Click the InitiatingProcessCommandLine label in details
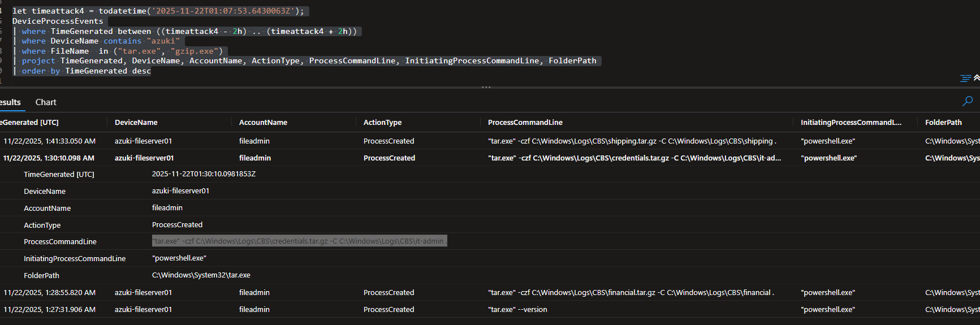980x325 pixels. pos(75,259)
